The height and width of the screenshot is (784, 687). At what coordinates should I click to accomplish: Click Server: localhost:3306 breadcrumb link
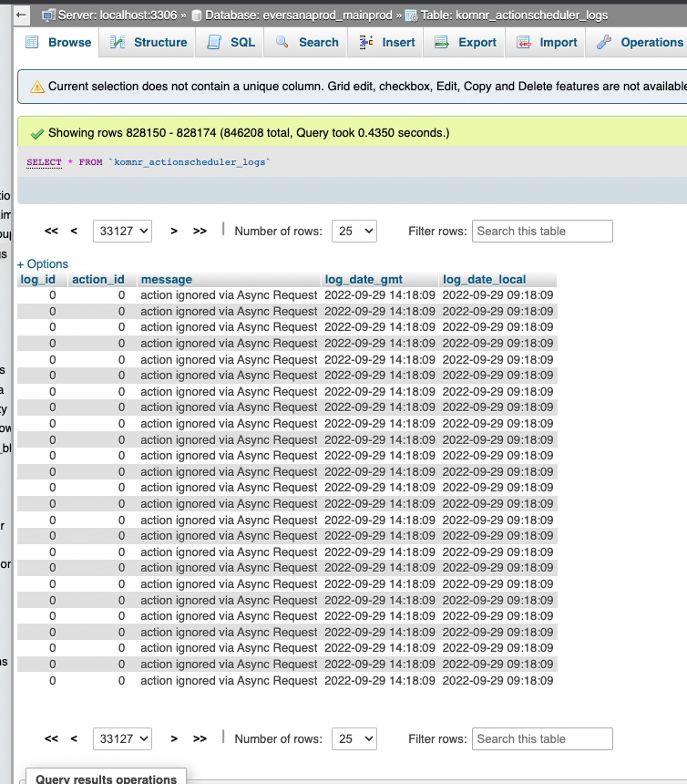tap(118, 15)
